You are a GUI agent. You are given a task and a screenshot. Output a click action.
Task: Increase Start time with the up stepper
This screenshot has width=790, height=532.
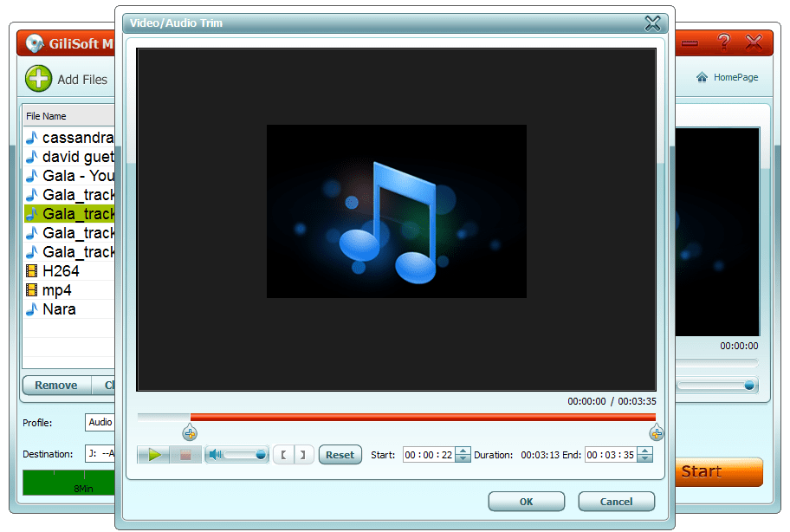coord(463,451)
